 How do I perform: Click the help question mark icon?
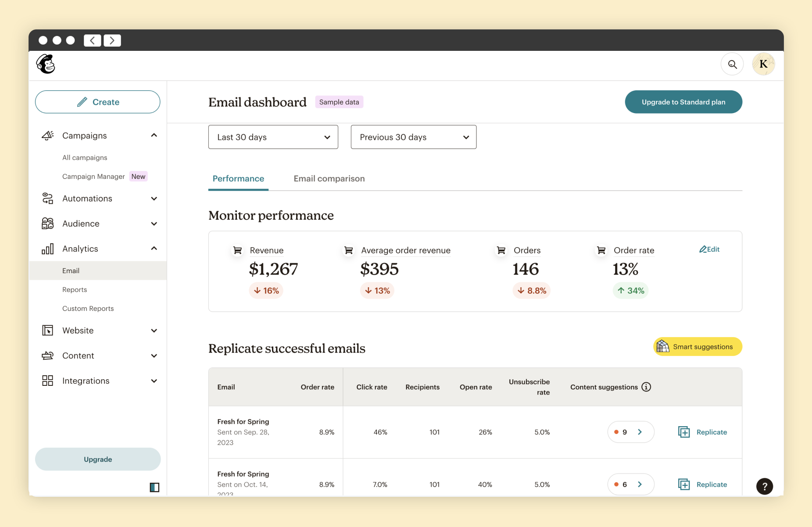pyautogui.click(x=764, y=486)
